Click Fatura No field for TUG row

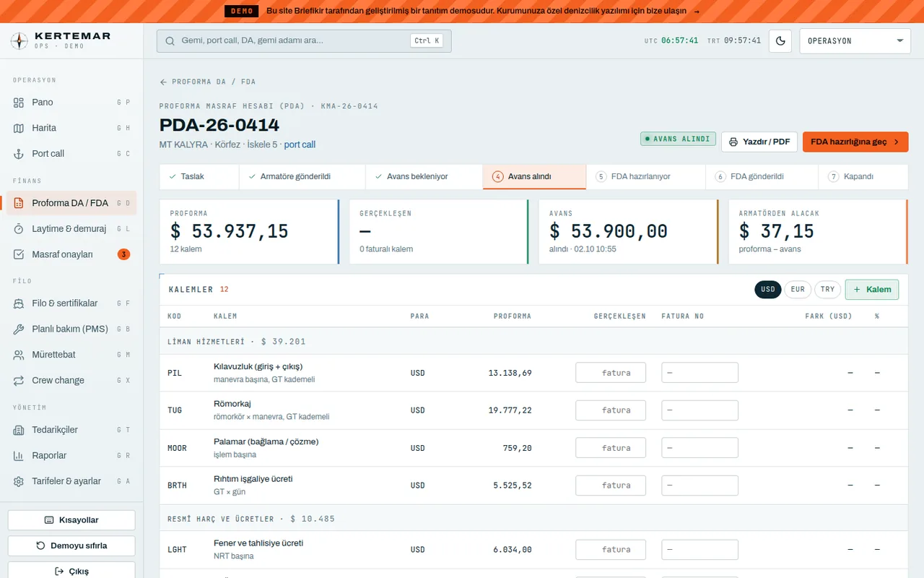pyautogui.click(x=699, y=410)
